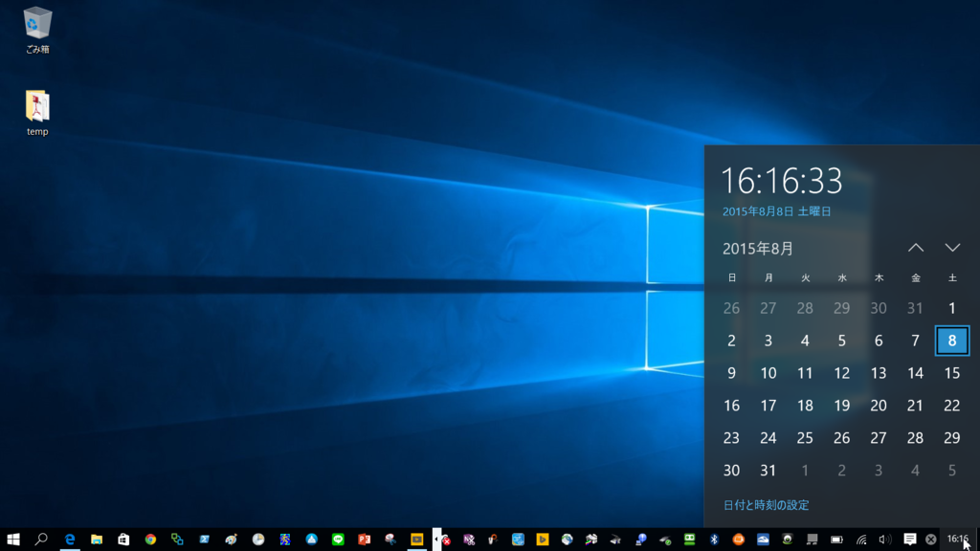Select date 19 in the calendar
Viewport: 980px width, 551px height.
[842, 406]
